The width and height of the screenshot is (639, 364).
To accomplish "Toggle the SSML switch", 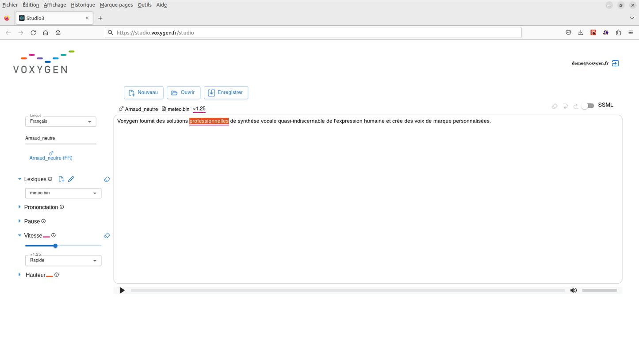I will click(587, 106).
